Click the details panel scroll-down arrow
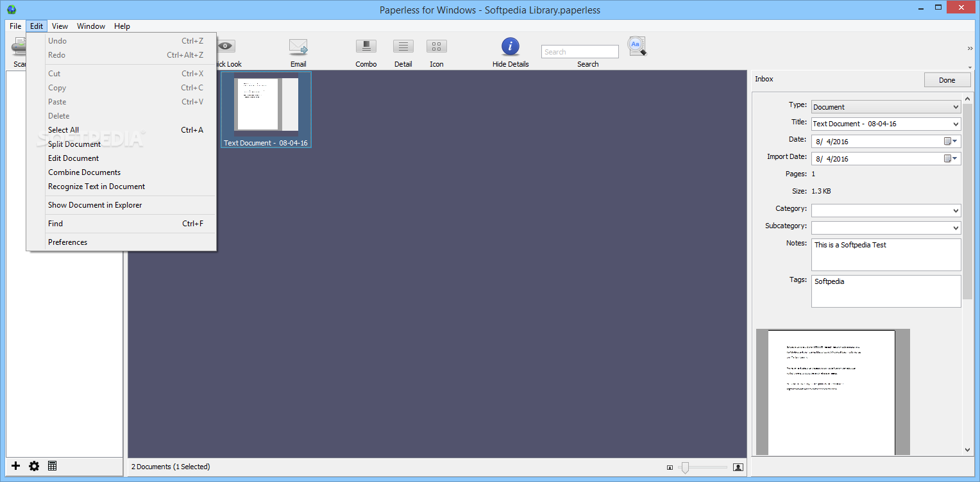980x482 pixels. 968,450
